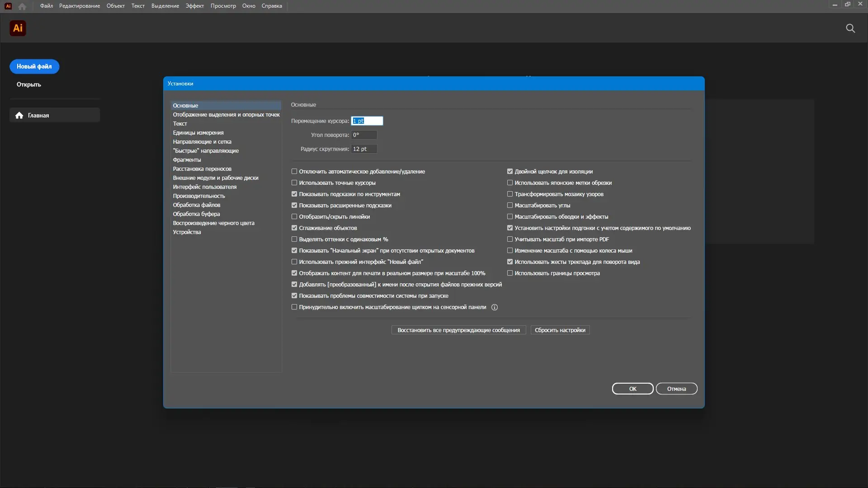This screenshot has width=868, height=488.
Task: Open the Окно menu
Action: pyautogui.click(x=249, y=6)
